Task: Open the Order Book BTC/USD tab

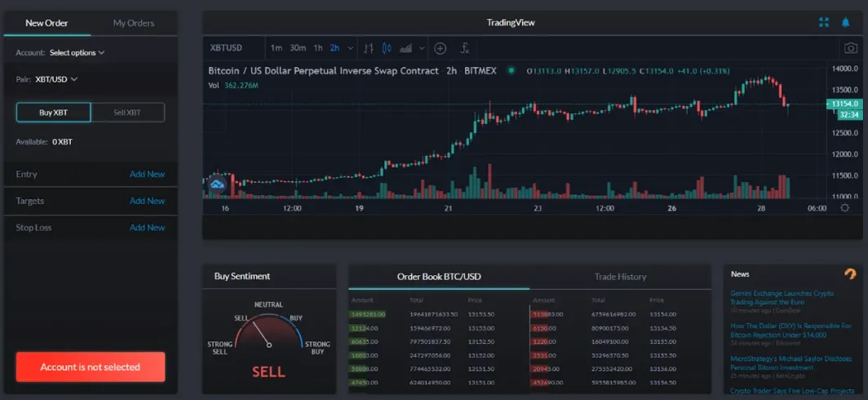Action: tap(439, 277)
